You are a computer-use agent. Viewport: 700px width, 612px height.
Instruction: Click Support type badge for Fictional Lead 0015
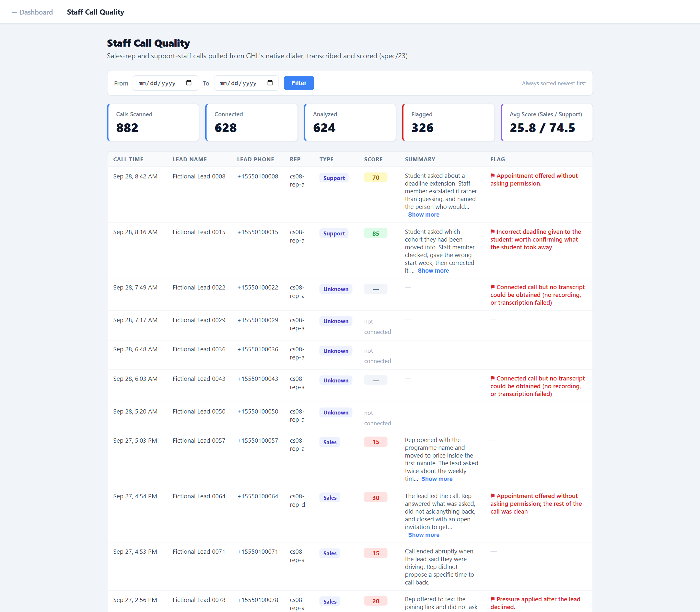click(x=334, y=233)
